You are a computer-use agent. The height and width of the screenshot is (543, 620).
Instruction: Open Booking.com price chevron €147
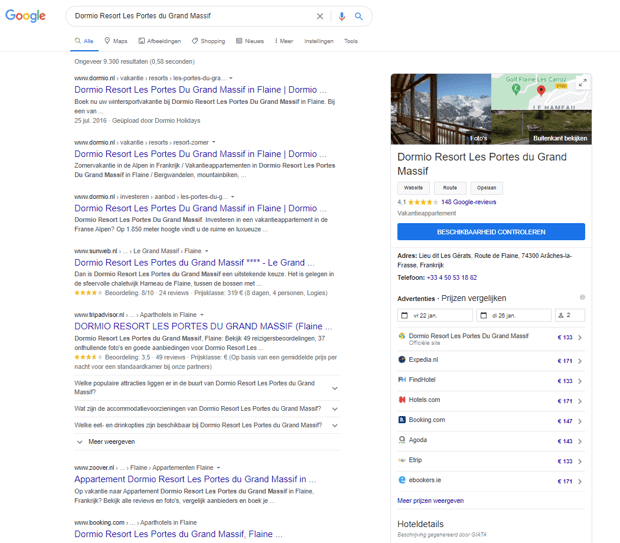[x=580, y=421]
